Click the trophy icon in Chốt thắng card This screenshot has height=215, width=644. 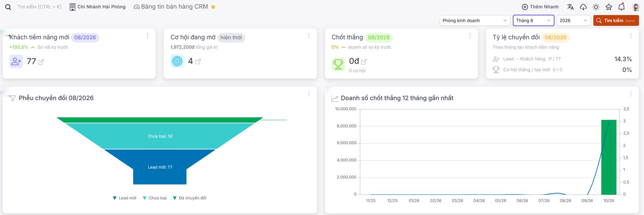338,64
